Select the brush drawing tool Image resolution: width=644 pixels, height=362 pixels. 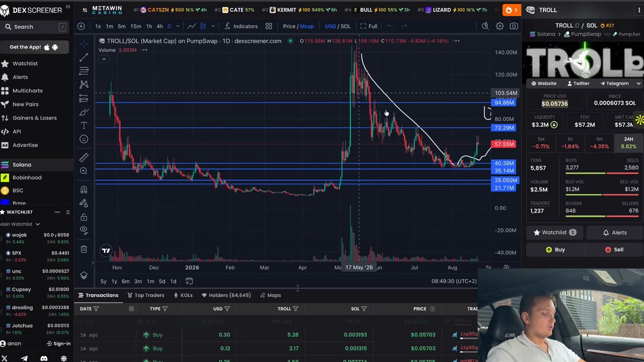tap(84, 112)
